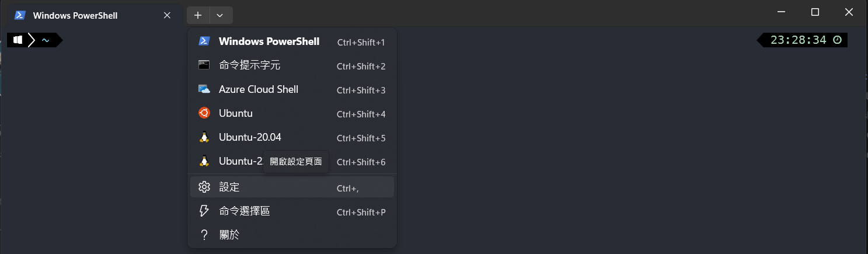
Task: Choose Ubuntu-20.04 from the profile list
Action: [x=292, y=137]
